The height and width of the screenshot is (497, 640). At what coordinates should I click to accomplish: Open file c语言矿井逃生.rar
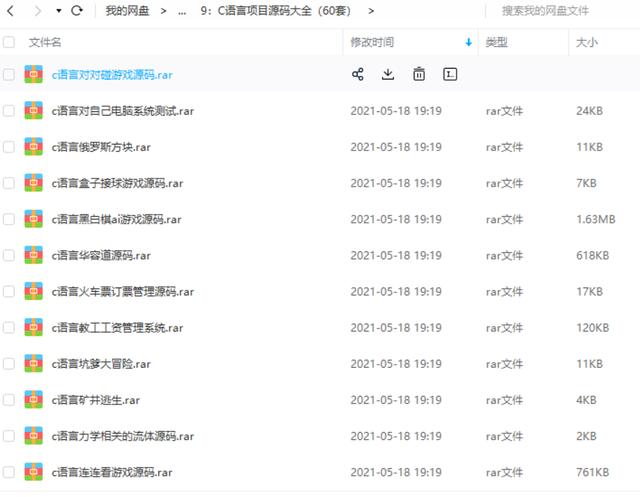[96, 400]
